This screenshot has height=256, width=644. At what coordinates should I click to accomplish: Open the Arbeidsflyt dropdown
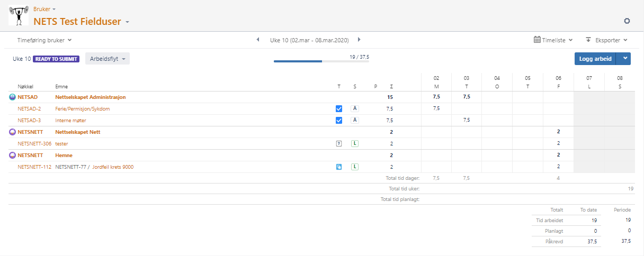pyautogui.click(x=108, y=59)
